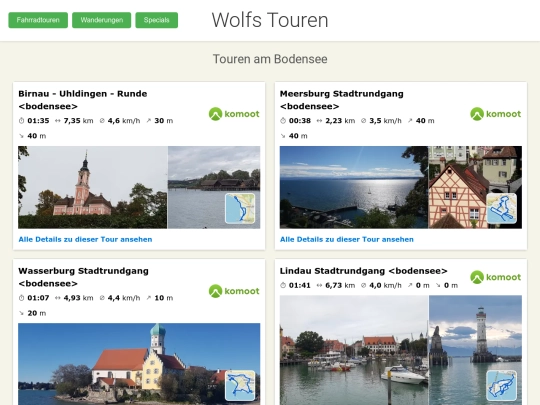Click the distance icon beside 7,35 km

(x=58, y=121)
